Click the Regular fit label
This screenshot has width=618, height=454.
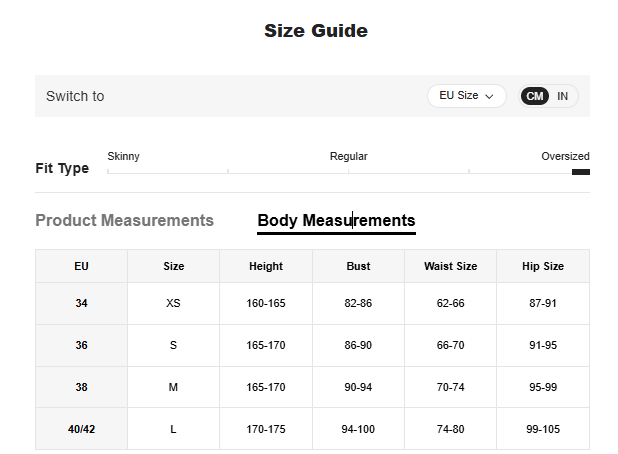coord(348,156)
